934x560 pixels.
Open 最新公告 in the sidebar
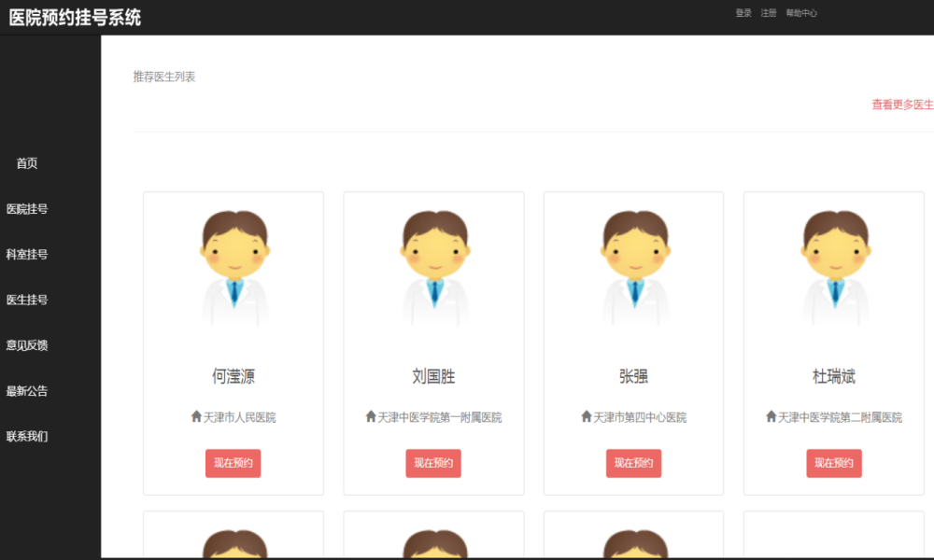[x=27, y=391]
